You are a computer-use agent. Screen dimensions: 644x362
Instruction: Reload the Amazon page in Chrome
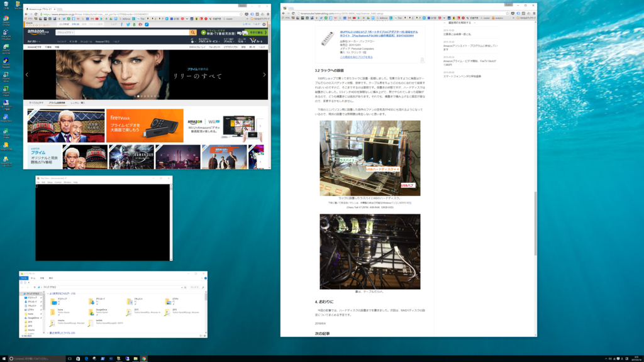click(36, 14)
